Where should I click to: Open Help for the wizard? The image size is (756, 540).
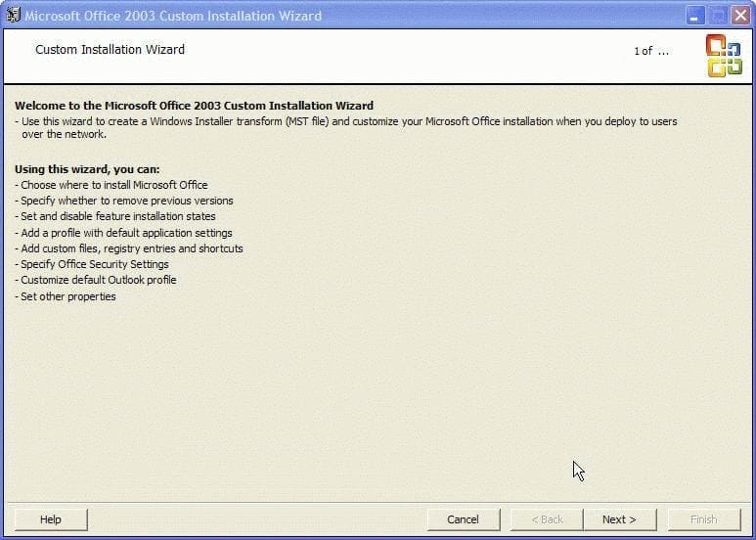coord(51,519)
